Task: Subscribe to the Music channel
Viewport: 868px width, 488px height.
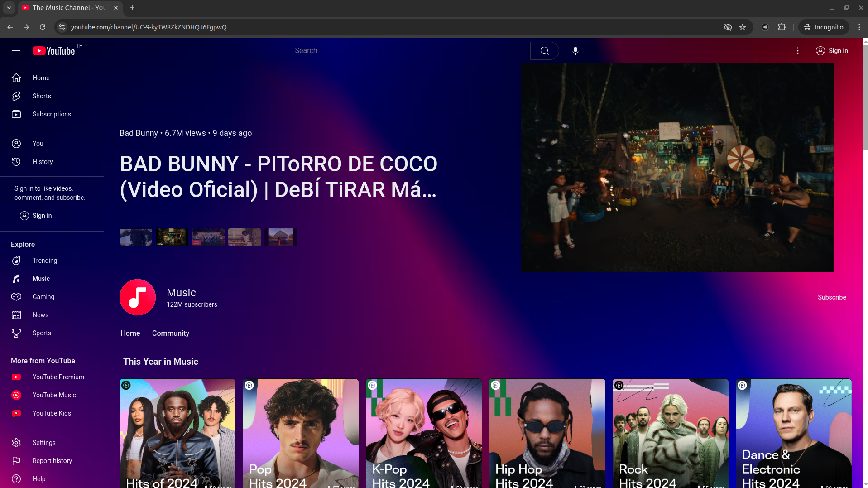Action: point(831,297)
